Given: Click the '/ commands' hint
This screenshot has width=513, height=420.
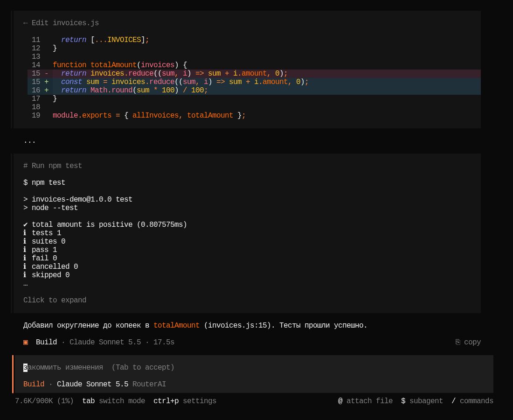Looking at the screenshot, I should (x=472, y=401).
